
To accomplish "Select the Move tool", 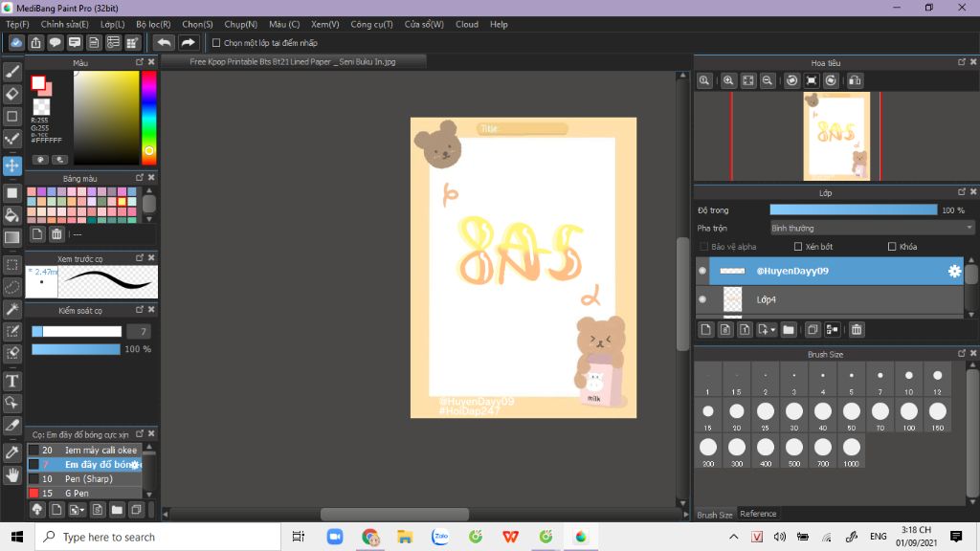I will click(x=12, y=165).
